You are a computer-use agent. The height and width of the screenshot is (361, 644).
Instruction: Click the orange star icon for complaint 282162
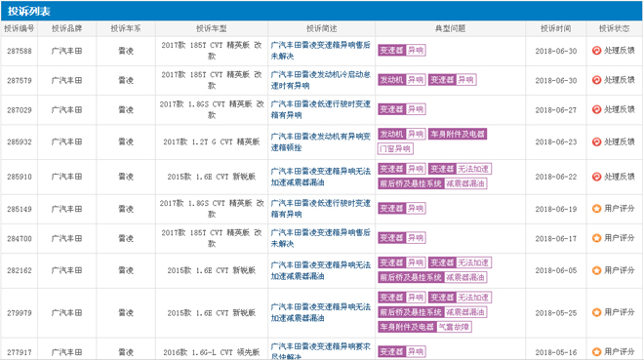[596, 270]
